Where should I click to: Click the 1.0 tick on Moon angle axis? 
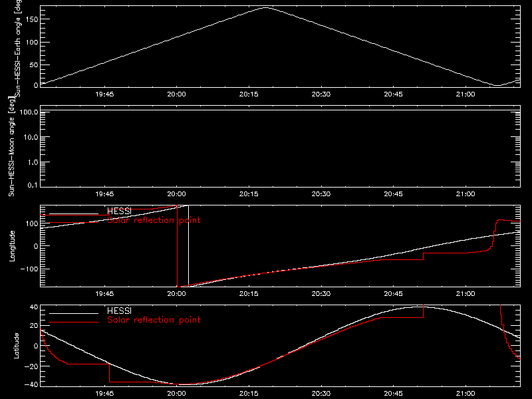tap(33, 162)
